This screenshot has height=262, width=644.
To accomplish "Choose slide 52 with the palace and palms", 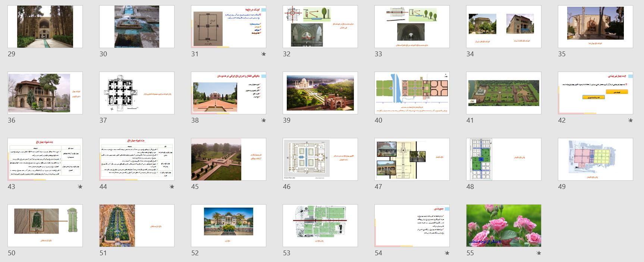I will pos(228,225).
